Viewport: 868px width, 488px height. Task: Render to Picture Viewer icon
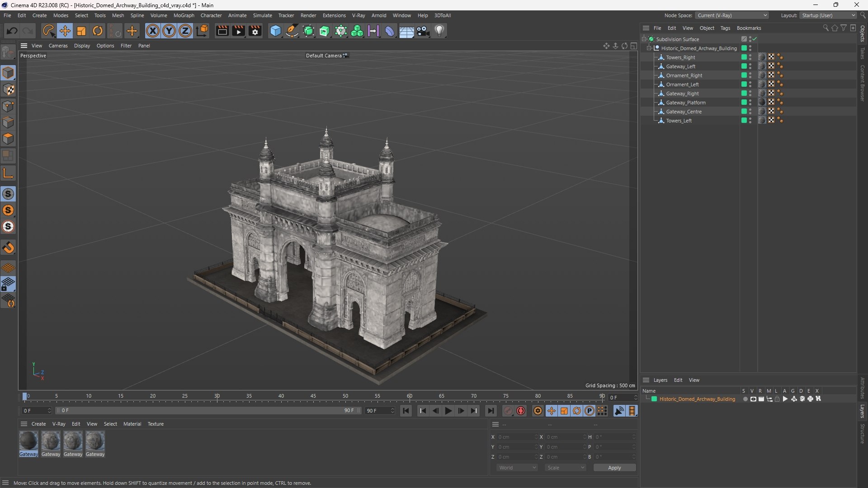coord(238,31)
